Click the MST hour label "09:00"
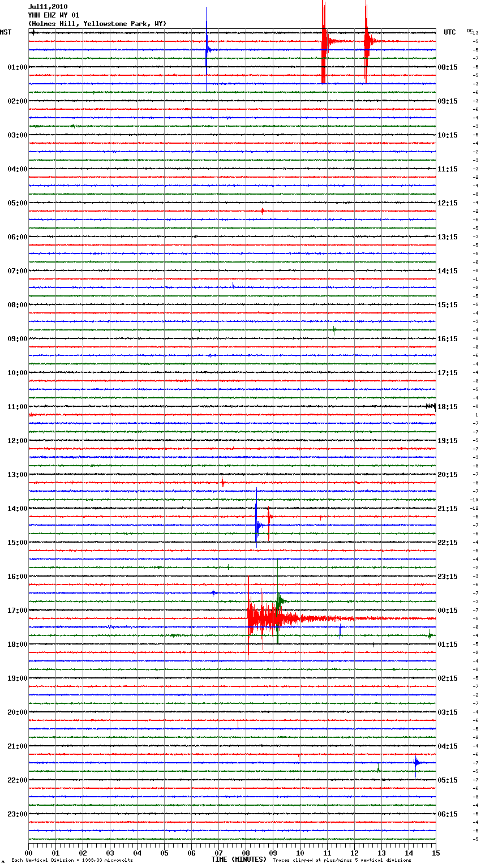Viewport: 481px width, 868px height. [x=18, y=338]
